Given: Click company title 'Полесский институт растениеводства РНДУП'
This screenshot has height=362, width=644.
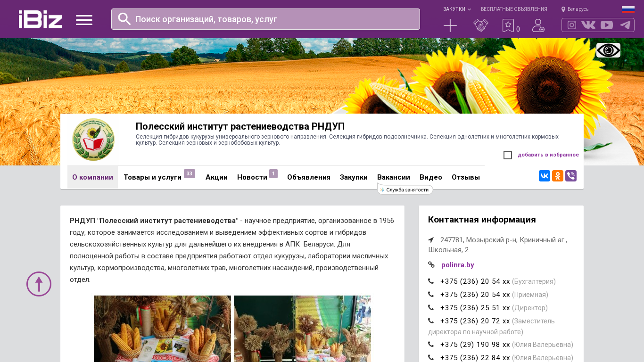Looking at the screenshot, I should (240, 126).
